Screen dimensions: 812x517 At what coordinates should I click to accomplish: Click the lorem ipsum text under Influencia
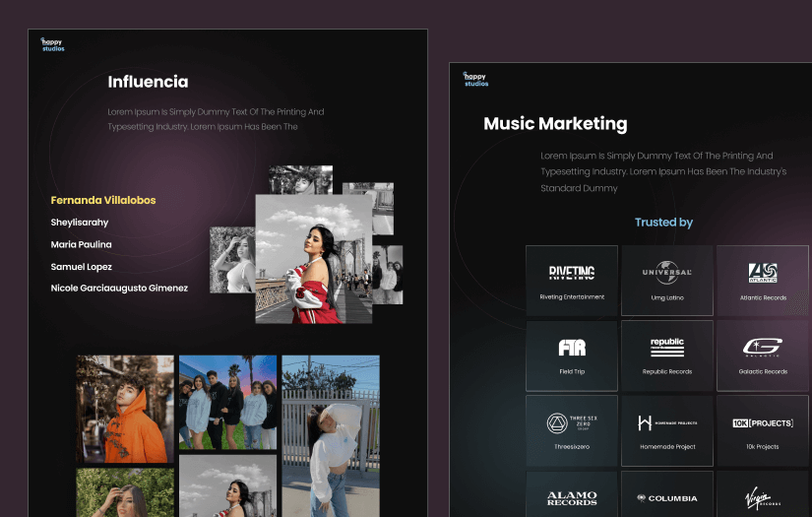tap(216, 119)
